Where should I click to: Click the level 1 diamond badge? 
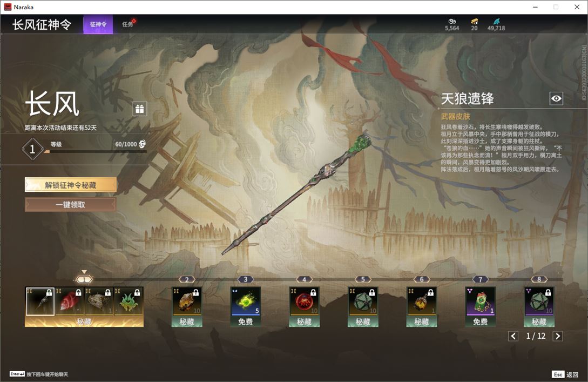click(x=32, y=149)
